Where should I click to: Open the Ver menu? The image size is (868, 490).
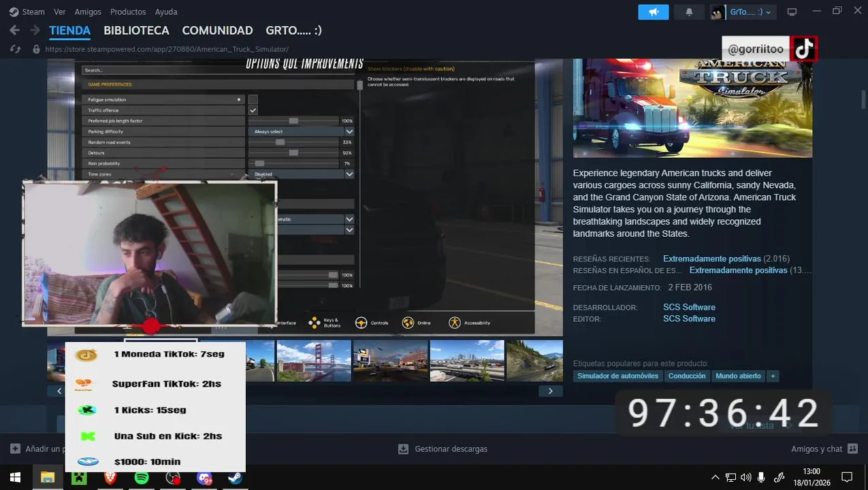tap(60, 12)
